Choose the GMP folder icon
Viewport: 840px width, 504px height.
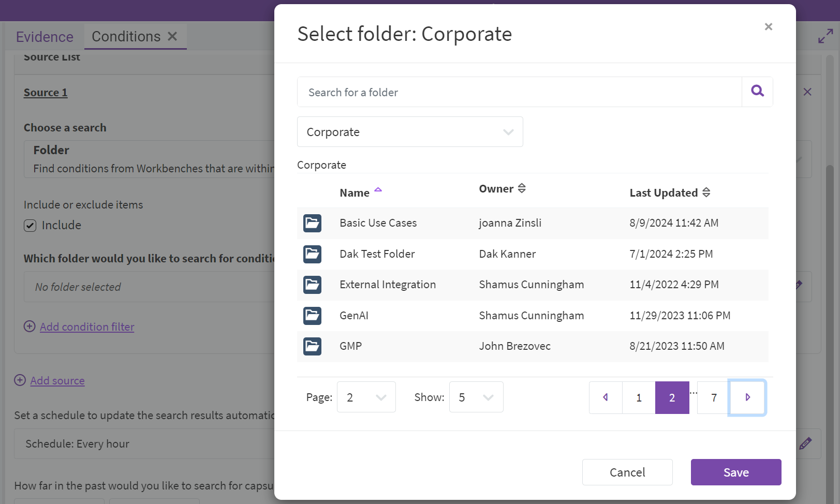click(312, 346)
